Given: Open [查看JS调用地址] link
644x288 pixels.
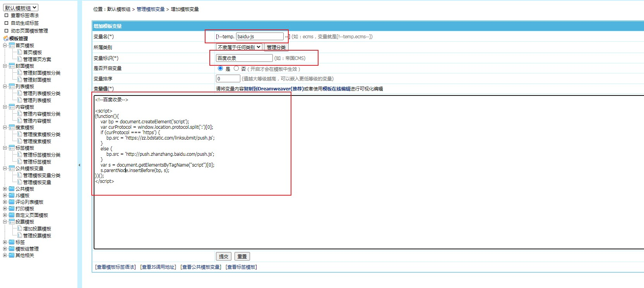Looking at the screenshot, I should [158, 267].
